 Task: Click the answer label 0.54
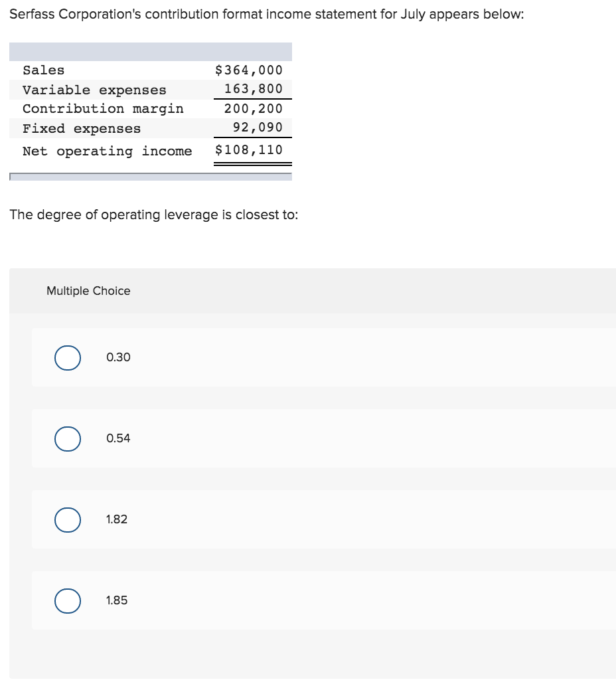point(117,438)
